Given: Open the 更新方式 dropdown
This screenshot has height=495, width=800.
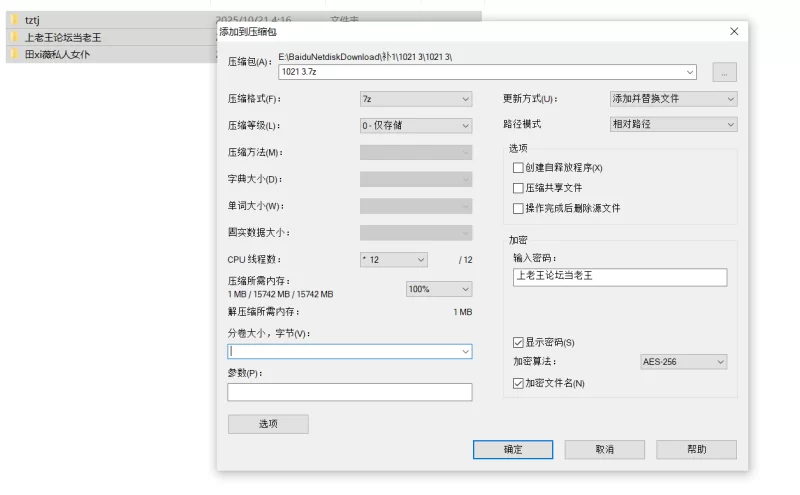Looking at the screenshot, I should point(673,99).
